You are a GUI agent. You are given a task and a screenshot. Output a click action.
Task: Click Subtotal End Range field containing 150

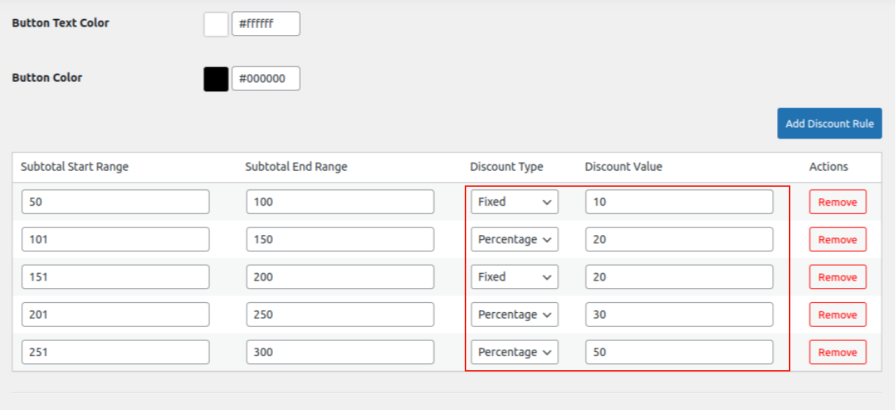coord(340,240)
